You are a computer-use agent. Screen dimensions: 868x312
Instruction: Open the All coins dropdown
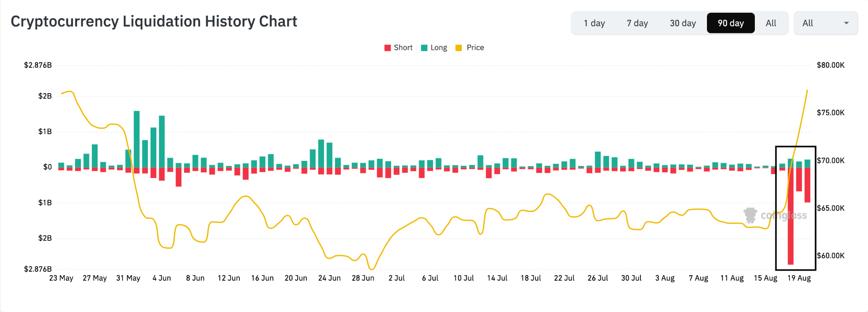pos(826,23)
